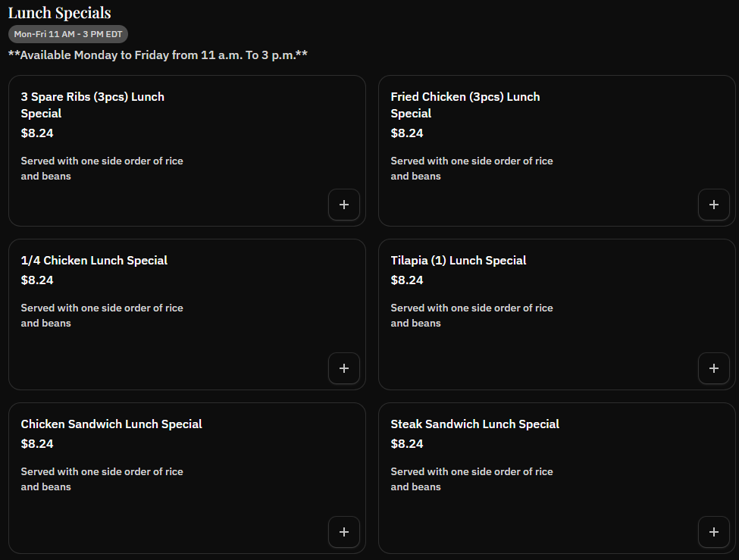The image size is (739, 560).
Task: Select the Mon-Fri 11 AM - 3 PM badge
Action: click(67, 33)
